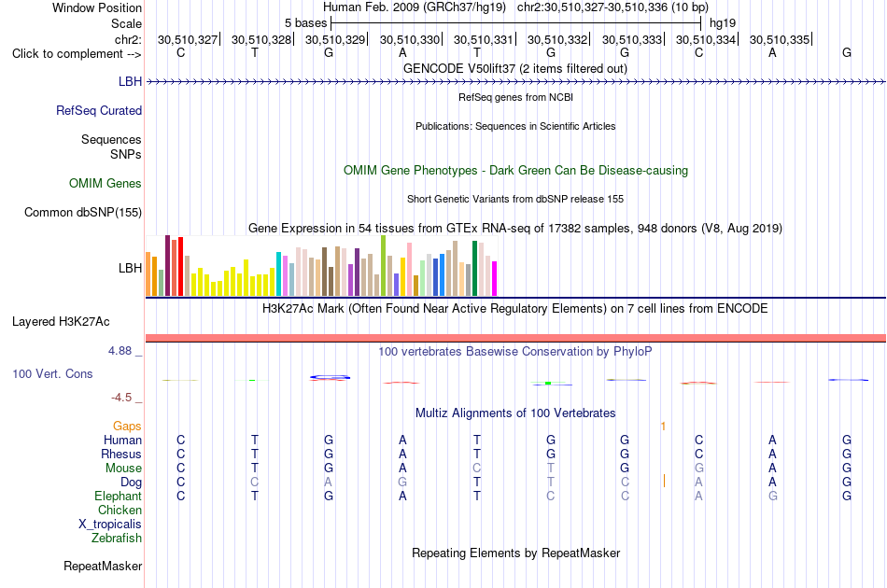Click the GTEx Gene Expression track title
This screenshot has width=887, height=588.
coord(515,229)
